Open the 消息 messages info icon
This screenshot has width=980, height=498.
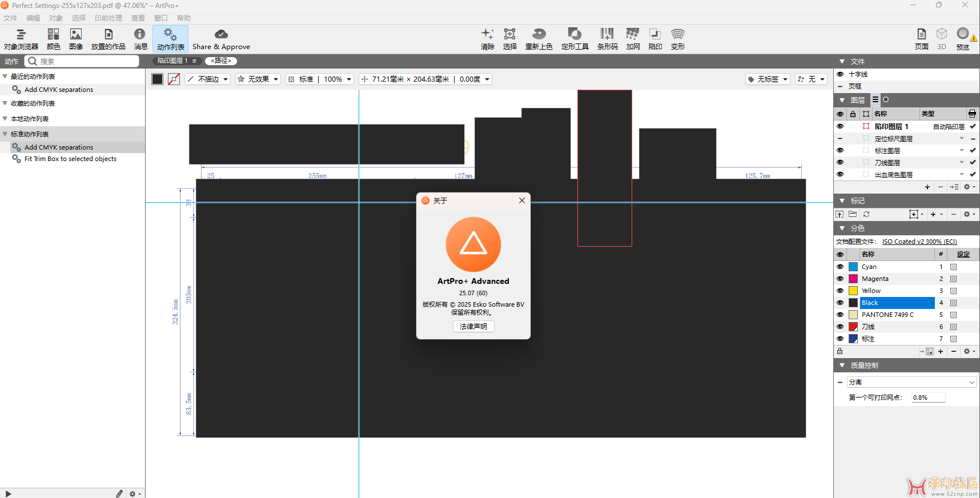[140, 39]
